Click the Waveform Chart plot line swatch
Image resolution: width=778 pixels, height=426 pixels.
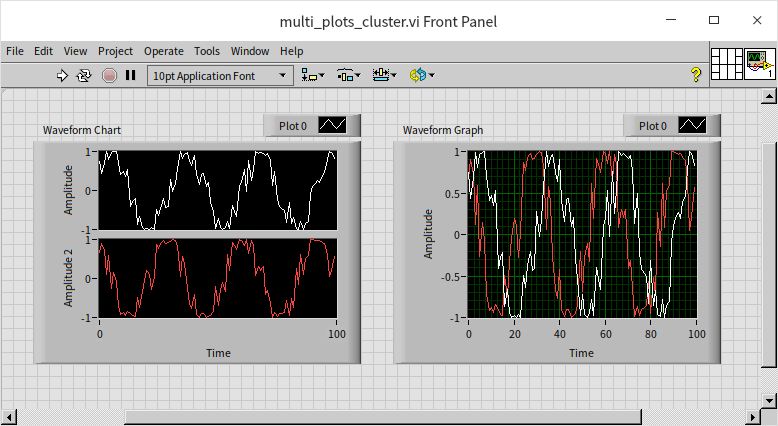coord(332,126)
